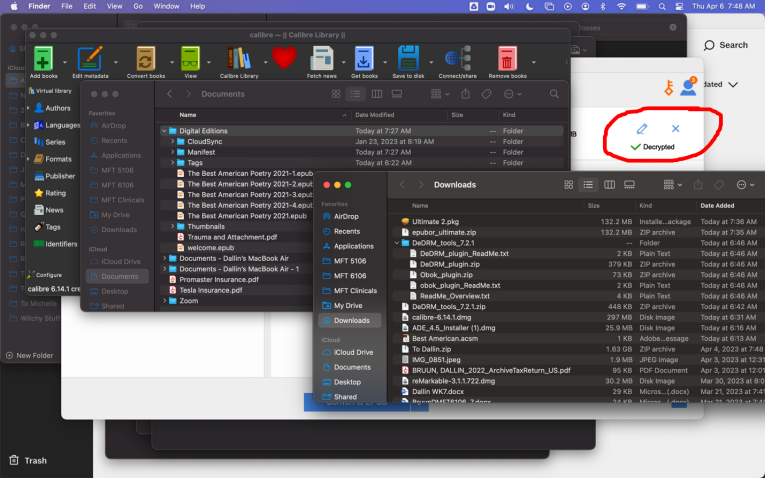Open the group-by dropdown in Downloads toolbar
Image resolution: width=765 pixels, height=478 pixels.
(672, 185)
